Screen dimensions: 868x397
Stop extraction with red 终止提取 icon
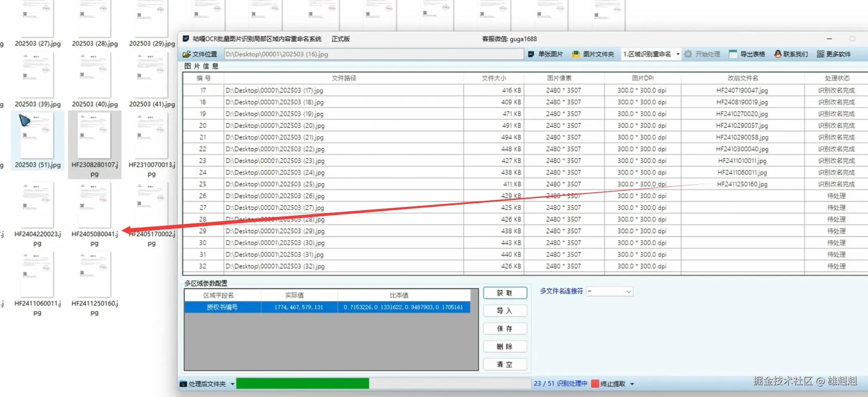point(595,384)
